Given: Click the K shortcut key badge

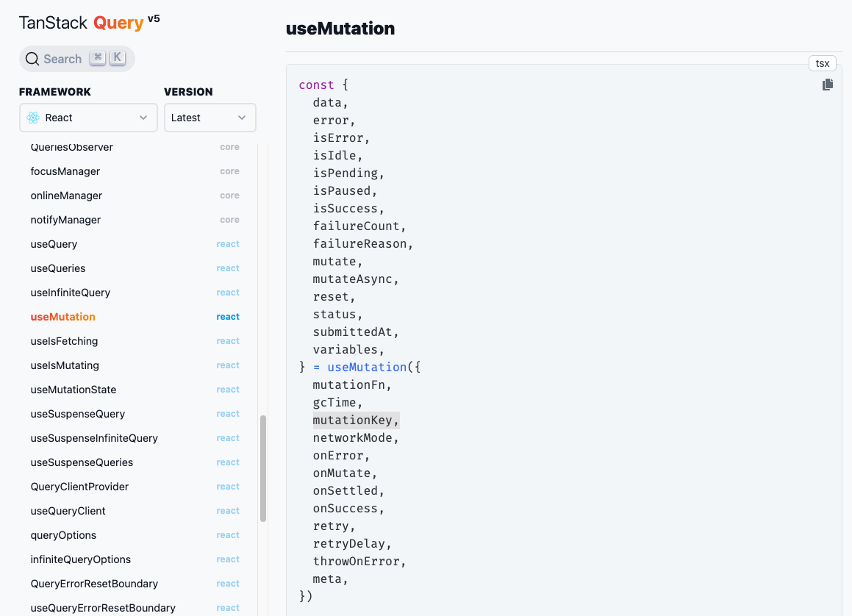Looking at the screenshot, I should [x=118, y=57].
